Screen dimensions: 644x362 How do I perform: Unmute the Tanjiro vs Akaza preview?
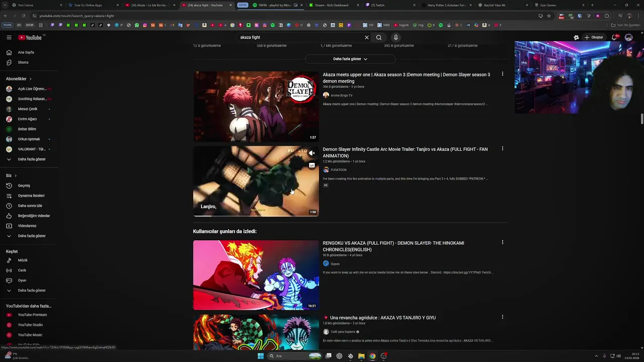tap(312, 153)
